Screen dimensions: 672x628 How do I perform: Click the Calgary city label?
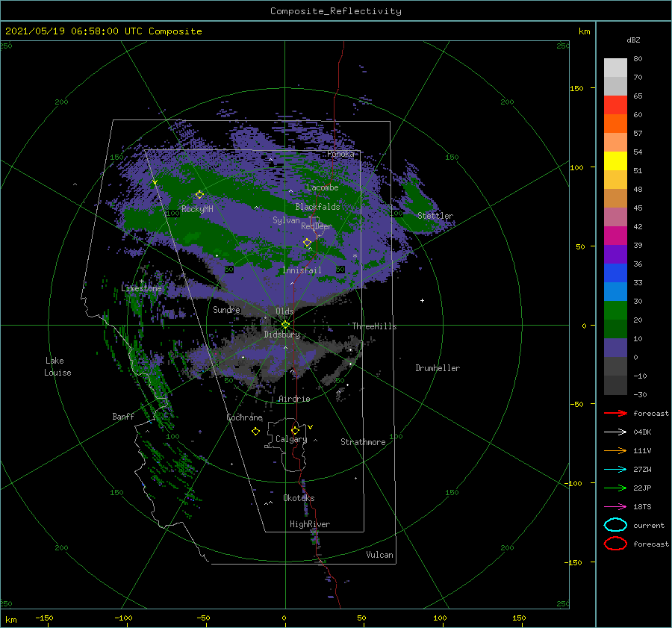[291, 439]
